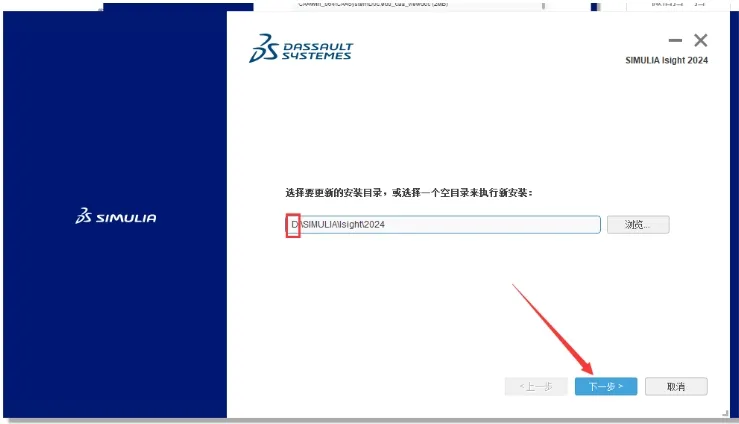Click the SIMULIA logo on blue panel
Screen dimensions: 739x424
click(x=115, y=216)
